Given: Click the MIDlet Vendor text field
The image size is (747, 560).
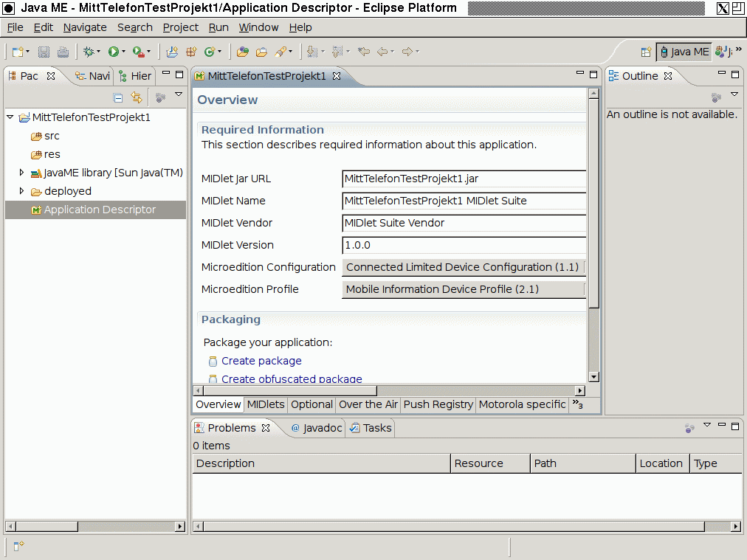Looking at the screenshot, I should (x=464, y=223).
